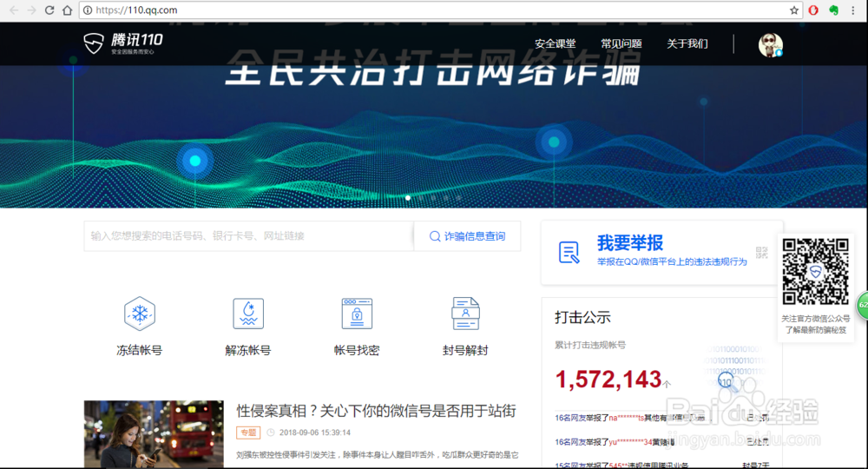Click the 腾讯110 shield logo

coord(94,43)
